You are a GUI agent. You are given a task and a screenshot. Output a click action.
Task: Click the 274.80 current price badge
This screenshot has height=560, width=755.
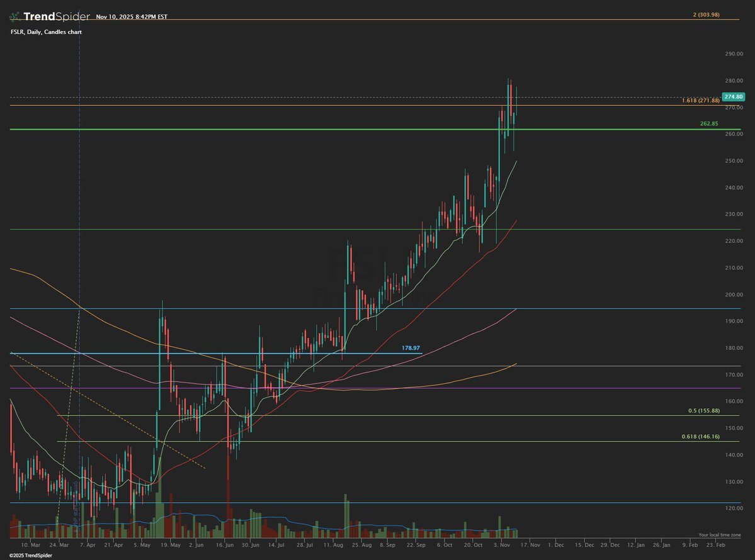(x=734, y=97)
